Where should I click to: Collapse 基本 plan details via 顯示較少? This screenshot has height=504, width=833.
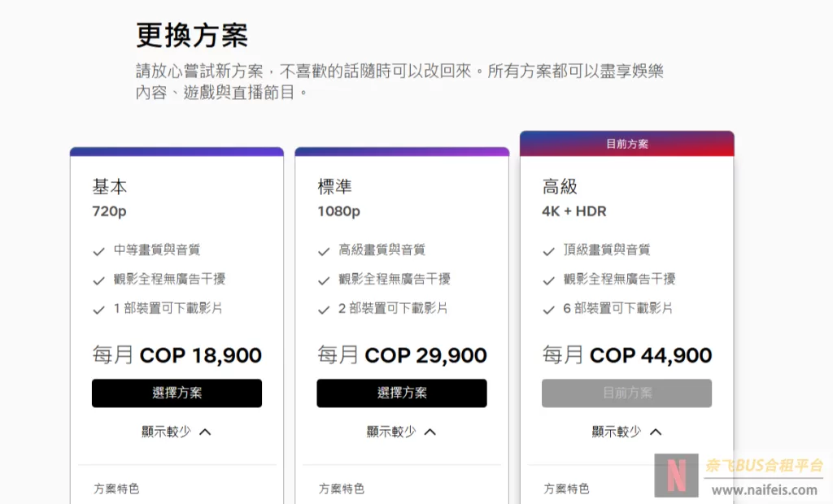(177, 432)
